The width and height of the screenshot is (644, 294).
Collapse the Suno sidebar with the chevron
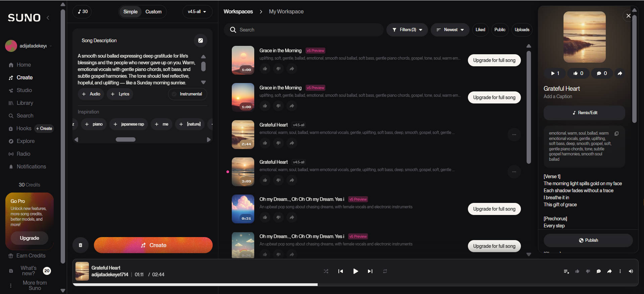[48, 18]
